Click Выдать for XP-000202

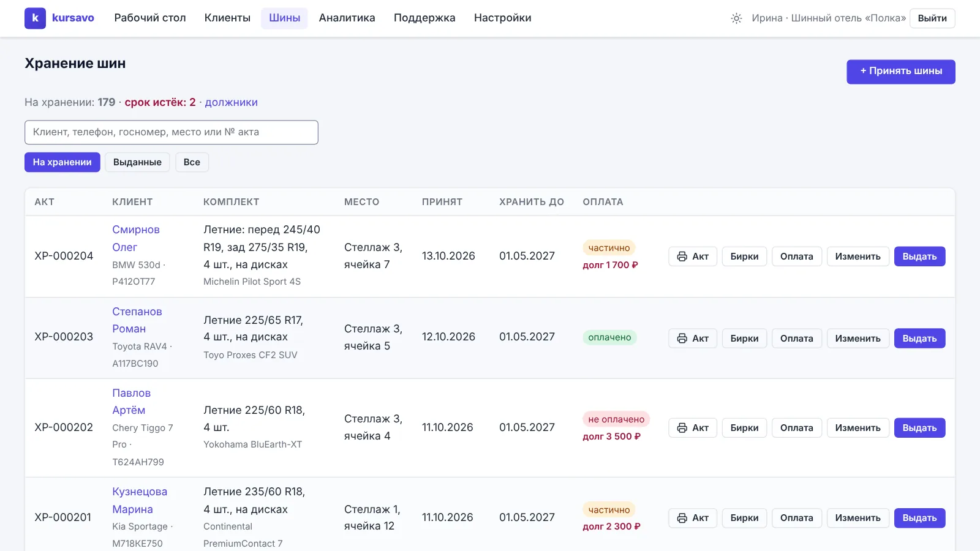tap(920, 428)
